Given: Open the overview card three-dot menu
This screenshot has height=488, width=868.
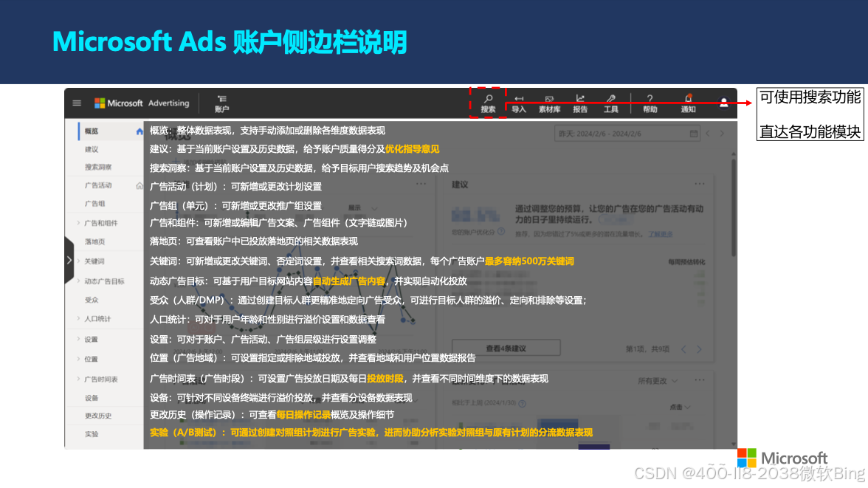Looking at the screenshot, I should (421, 184).
